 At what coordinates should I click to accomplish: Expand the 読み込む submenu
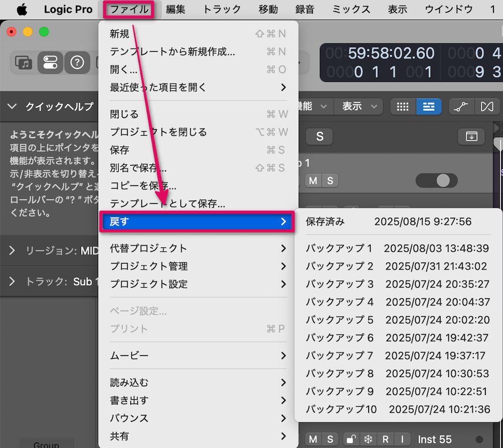point(198,383)
